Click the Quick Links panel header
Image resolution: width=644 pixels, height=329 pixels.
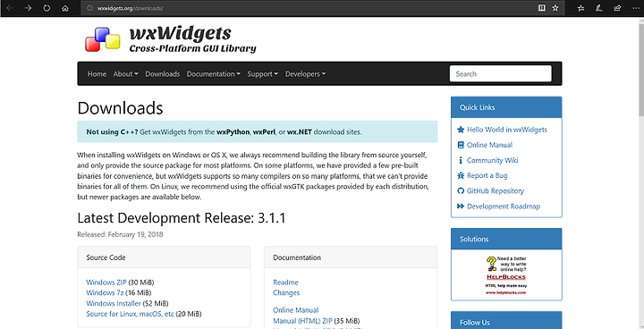click(x=506, y=107)
